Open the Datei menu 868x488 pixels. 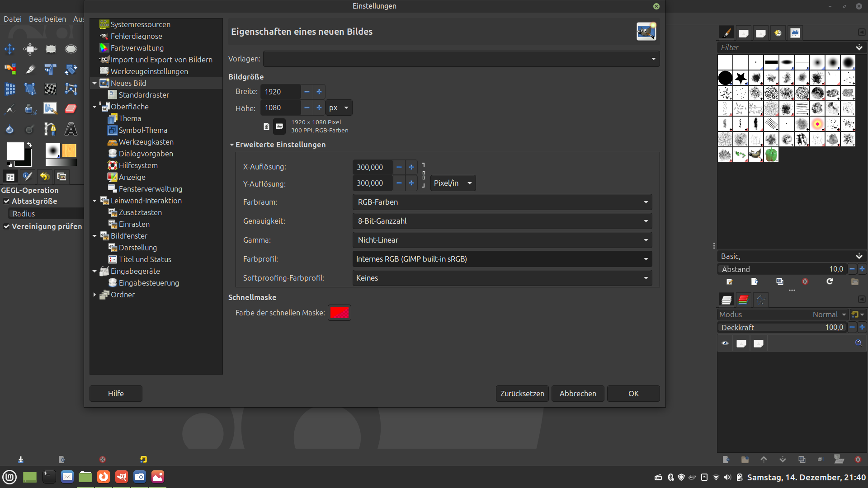(x=13, y=19)
